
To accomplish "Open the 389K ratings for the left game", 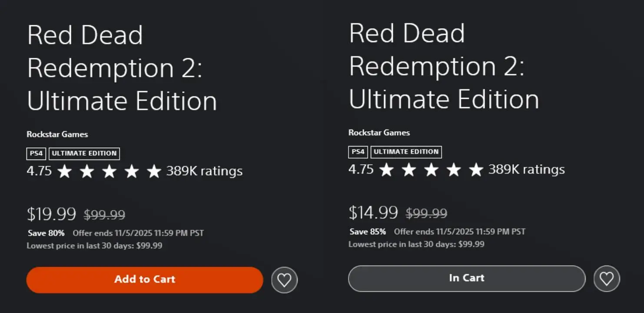I will coord(203,171).
